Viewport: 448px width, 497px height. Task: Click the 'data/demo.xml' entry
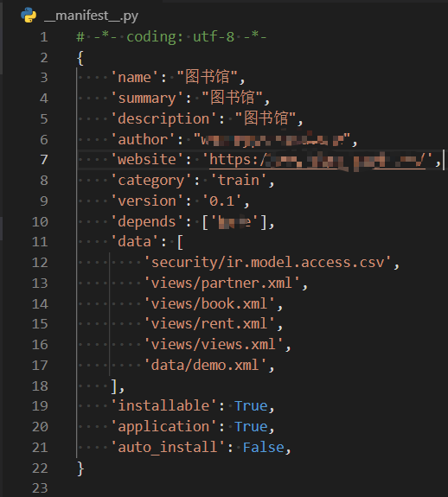click(x=205, y=365)
